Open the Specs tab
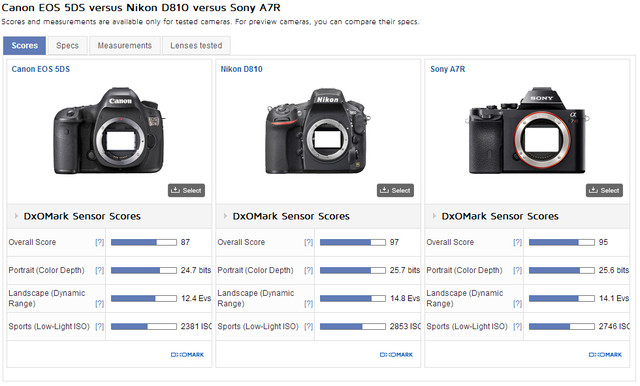 click(x=67, y=45)
